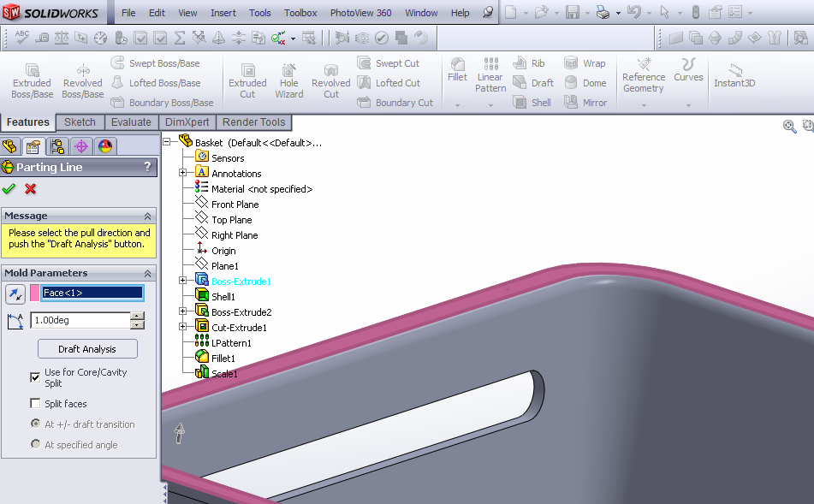Switch to the Render Tools tab

tap(254, 122)
